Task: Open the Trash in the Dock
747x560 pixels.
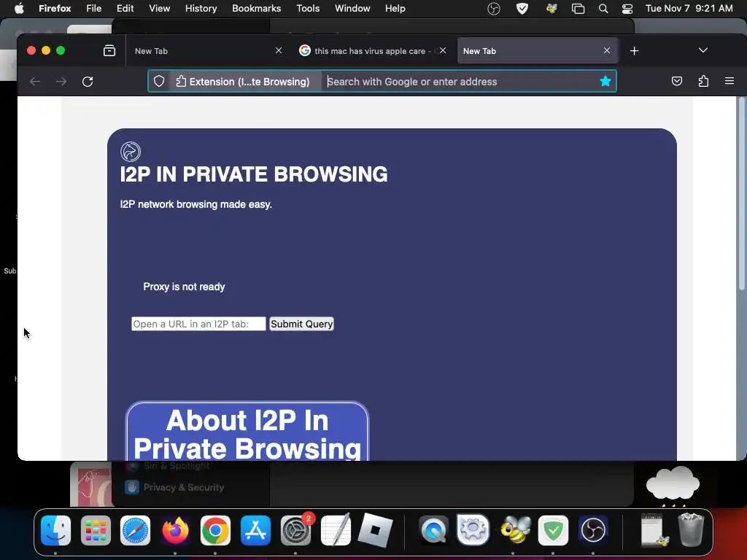Action: (691, 530)
